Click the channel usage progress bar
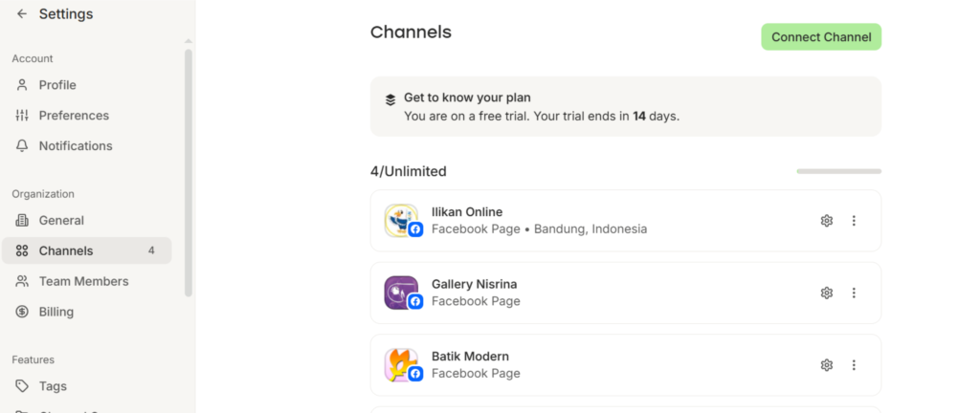 point(838,171)
